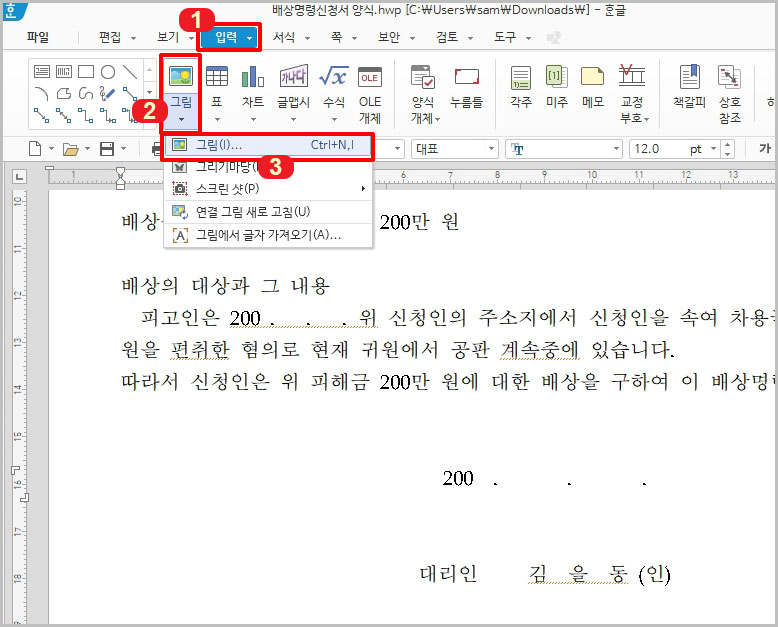Save the document with disk icon
The width and height of the screenshot is (778, 627).
(x=107, y=149)
